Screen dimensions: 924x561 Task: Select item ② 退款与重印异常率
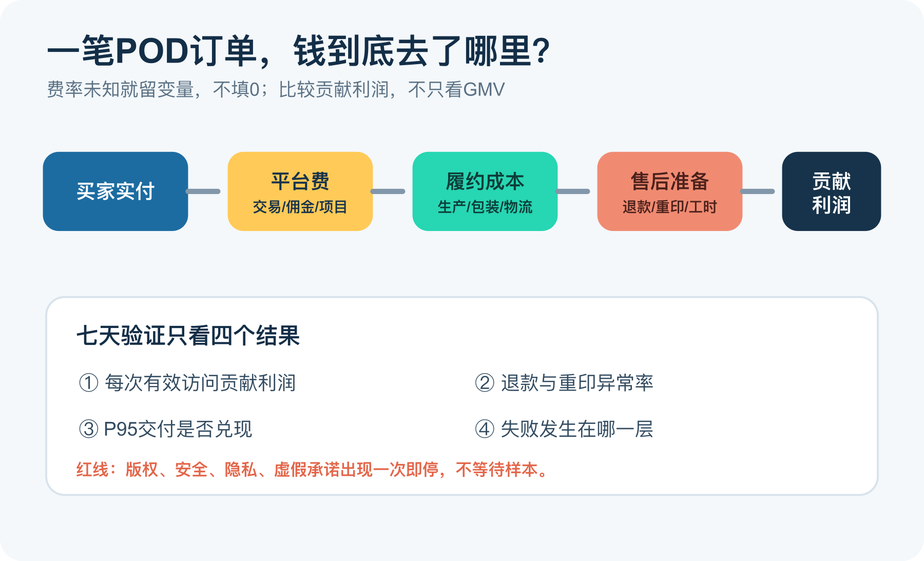[564, 383]
